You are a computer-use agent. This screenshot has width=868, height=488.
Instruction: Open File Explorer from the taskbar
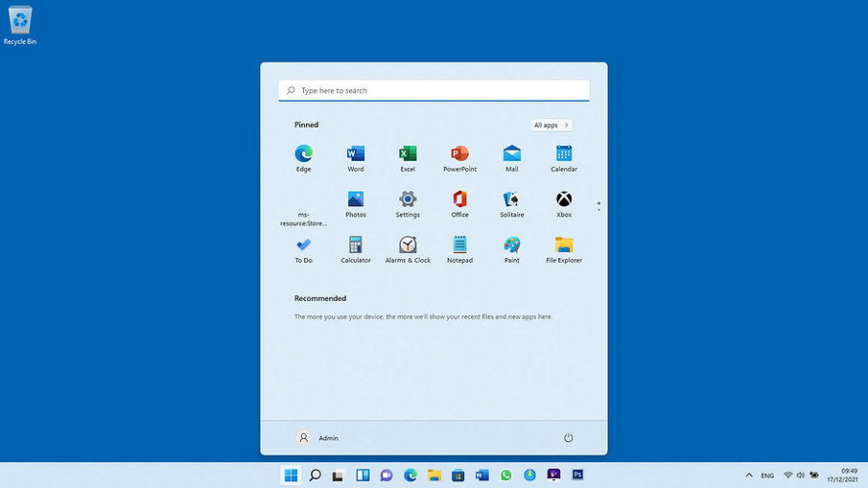(434, 475)
